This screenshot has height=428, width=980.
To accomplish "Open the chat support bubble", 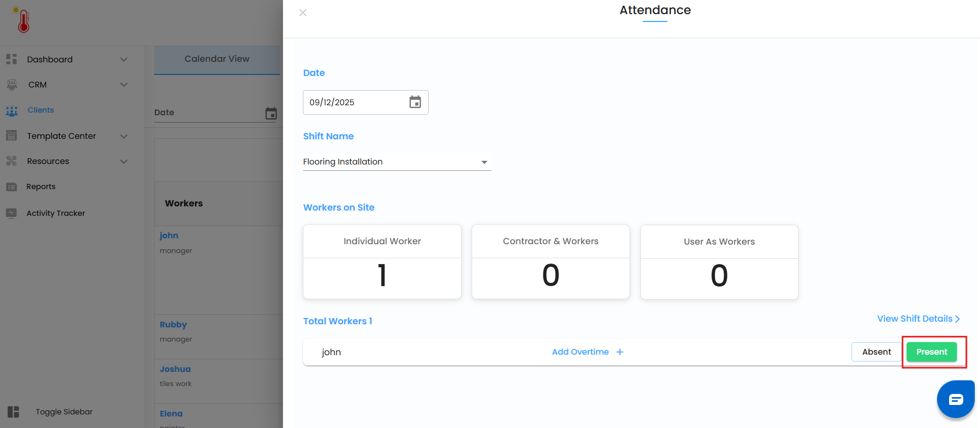I will (x=955, y=400).
